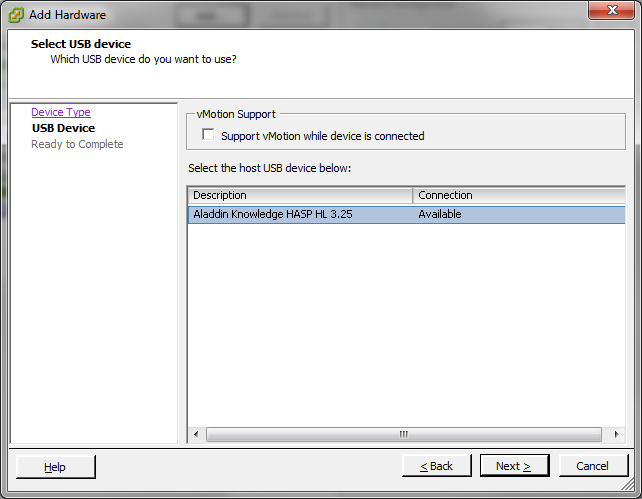This screenshot has height=499, width=642.
Task: Proceed with the Next button
Action: point(514,466)
